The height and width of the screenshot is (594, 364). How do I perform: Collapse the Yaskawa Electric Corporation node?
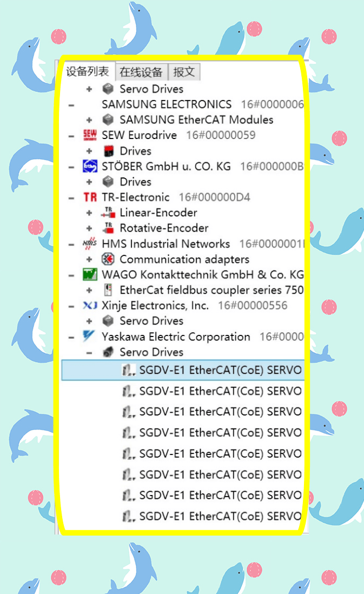pos(71,337)
